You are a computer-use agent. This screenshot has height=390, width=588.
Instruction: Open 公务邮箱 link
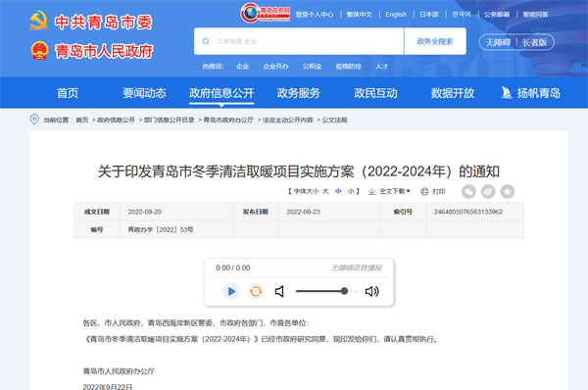[x=497, y=15]
